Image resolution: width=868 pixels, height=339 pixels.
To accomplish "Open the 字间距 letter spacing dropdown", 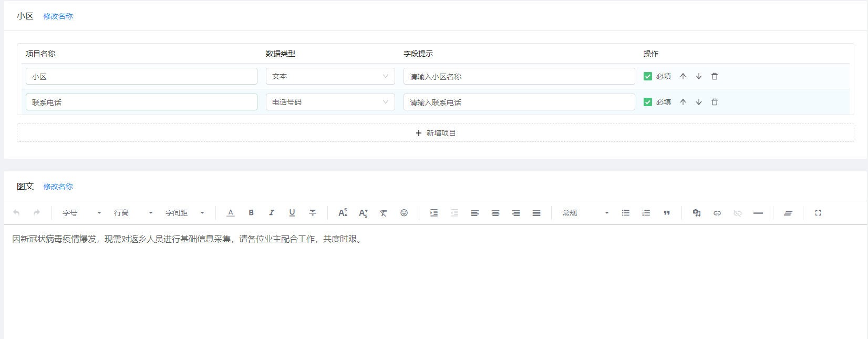I will click(184, 213).
